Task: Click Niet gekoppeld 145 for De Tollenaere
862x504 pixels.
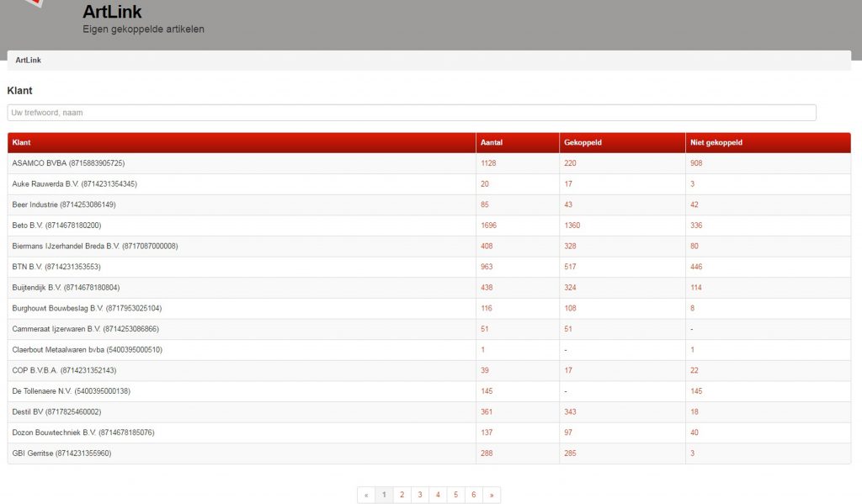Action: [x=696, y=391]
